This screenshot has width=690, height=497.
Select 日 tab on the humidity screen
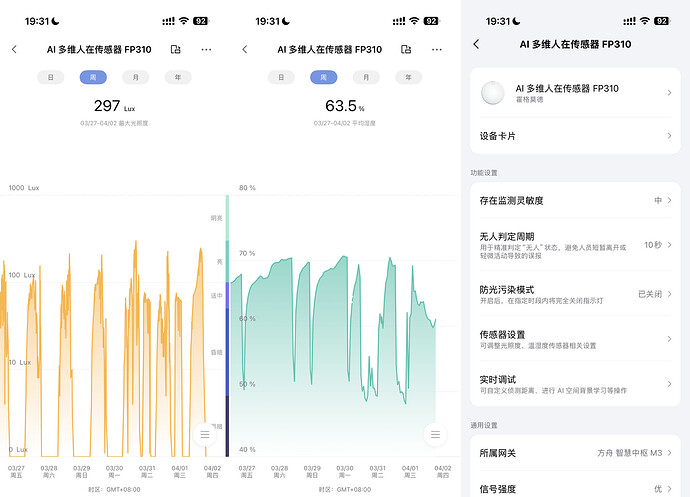pos(281,77)
